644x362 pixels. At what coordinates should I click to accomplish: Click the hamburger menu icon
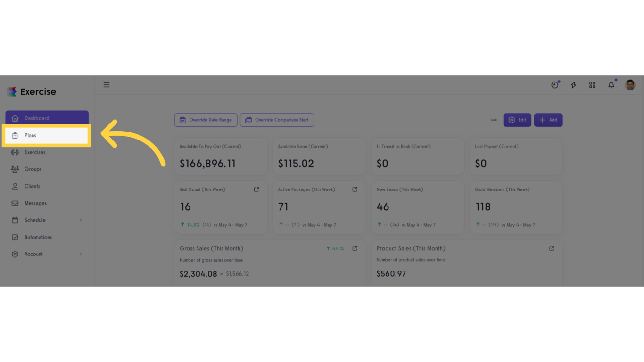[x=107, y=85]
